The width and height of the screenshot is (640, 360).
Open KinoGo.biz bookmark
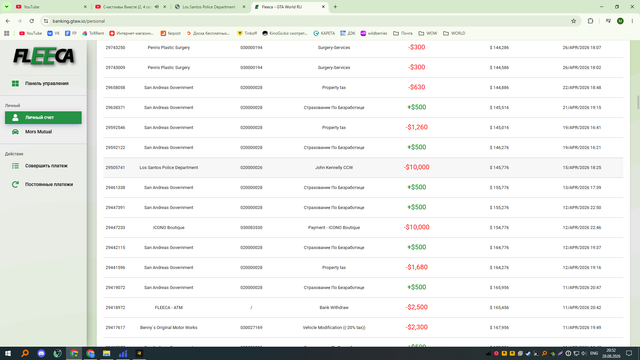[x=285, y=33]
